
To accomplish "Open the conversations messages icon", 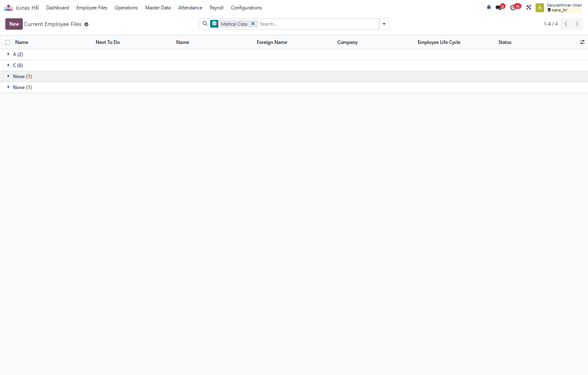I will tap(499, 7).
